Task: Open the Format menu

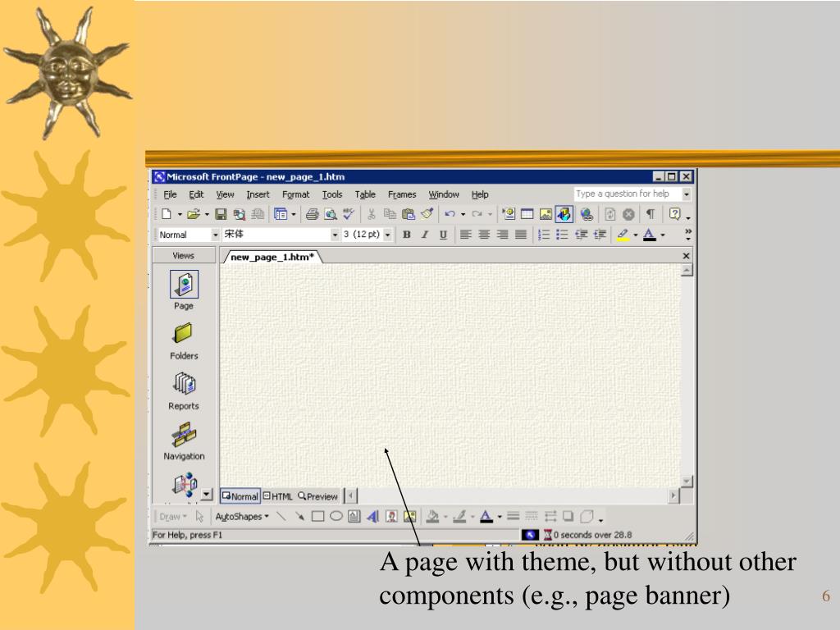Action: (x=295, y=194)
